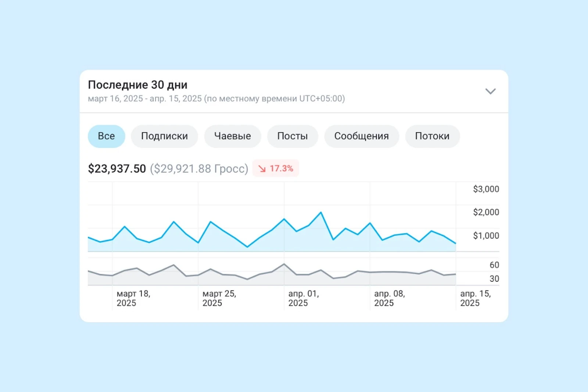The image size is (588, 392).
Task: Select the Посты filter
Action: [293, 136]
